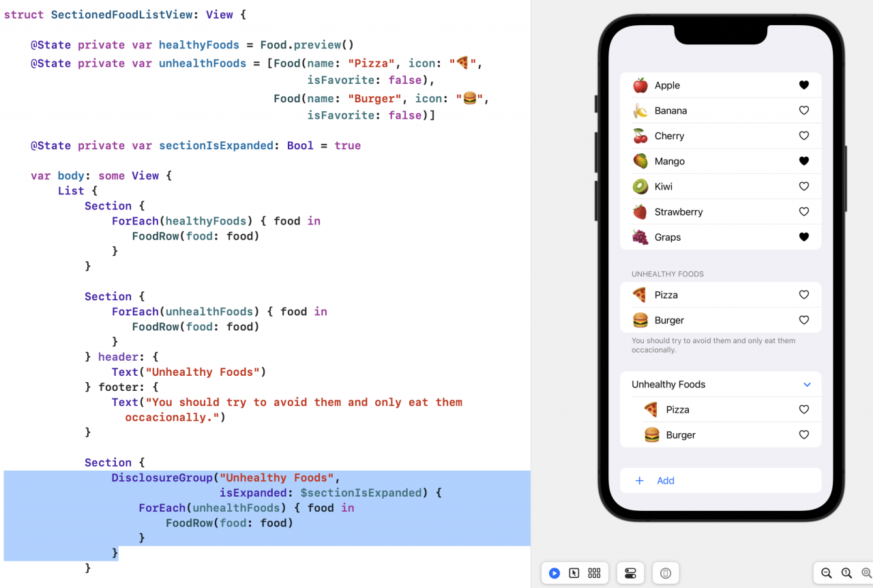Zoom out the preview canvas
This screenshot has height=588, width=873.
[x=827, y=573]
